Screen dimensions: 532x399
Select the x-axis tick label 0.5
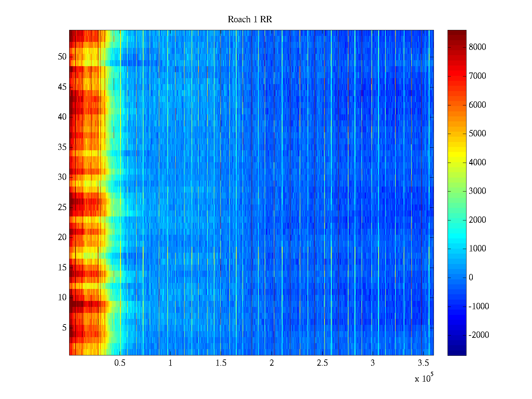[x=120, y=363]
